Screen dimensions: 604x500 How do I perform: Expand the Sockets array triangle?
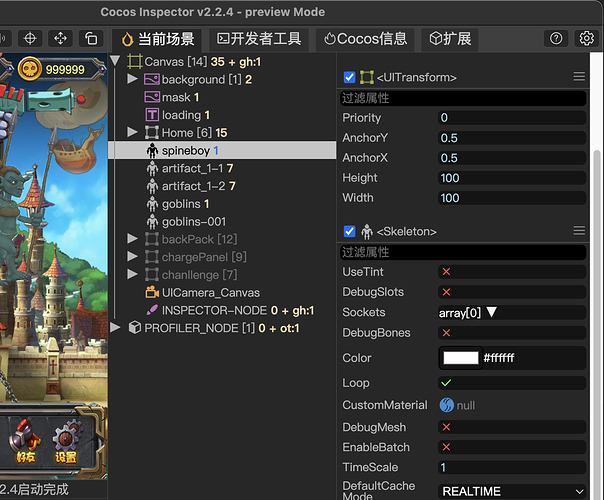tap(491, 312)
